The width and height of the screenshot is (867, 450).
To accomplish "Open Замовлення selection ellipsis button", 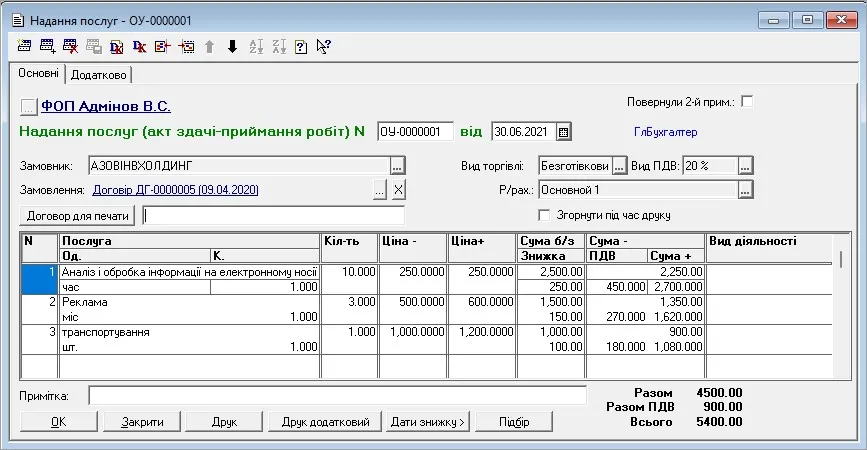I will click(x=379, y=190).
